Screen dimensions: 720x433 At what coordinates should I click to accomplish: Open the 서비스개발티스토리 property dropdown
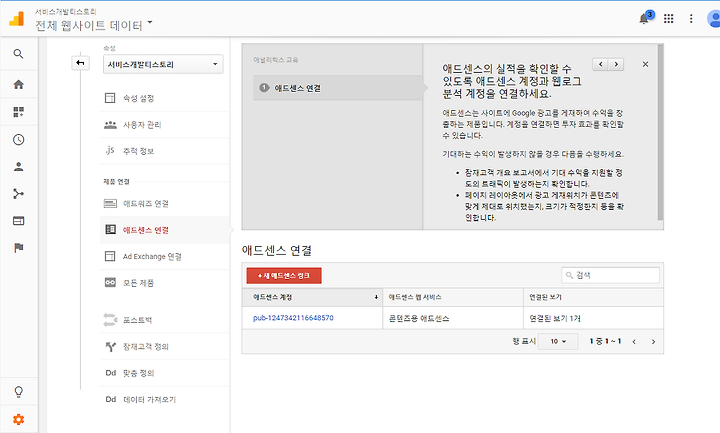point(163,64)
